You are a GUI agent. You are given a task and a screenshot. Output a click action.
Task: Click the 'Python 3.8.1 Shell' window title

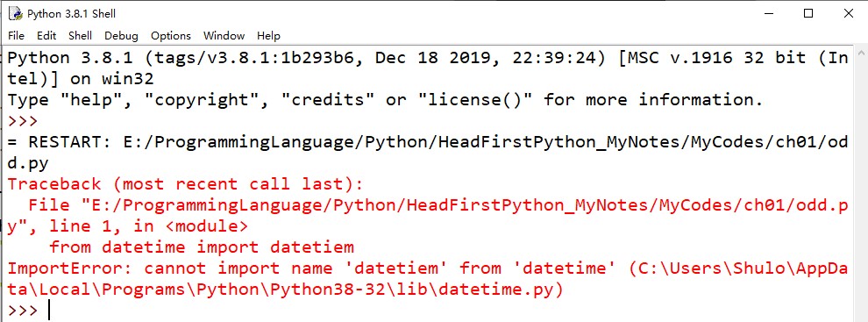point(71,14)
